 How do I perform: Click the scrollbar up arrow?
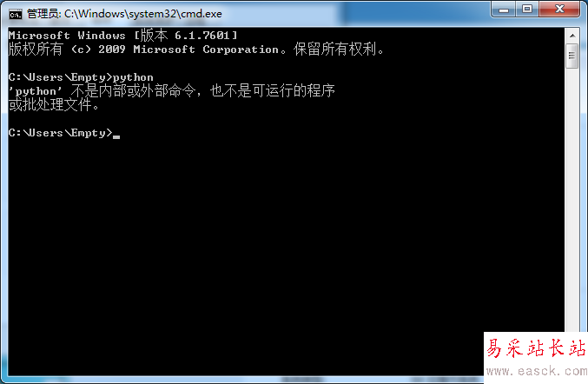572,36
